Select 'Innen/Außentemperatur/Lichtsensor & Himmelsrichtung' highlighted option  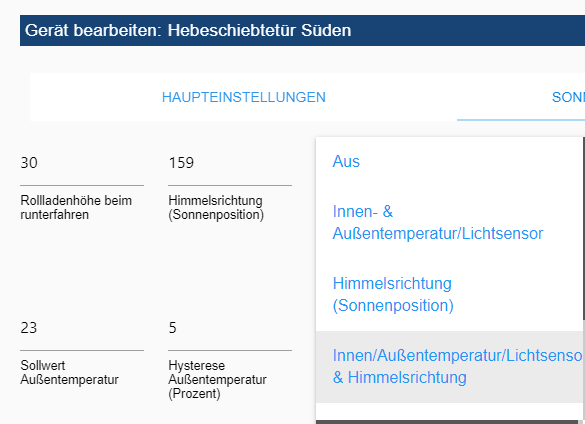point(450,367)
